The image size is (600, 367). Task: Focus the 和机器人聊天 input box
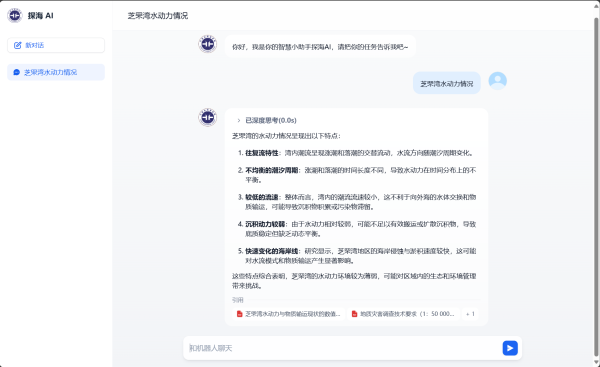click(x=344, y=348)
